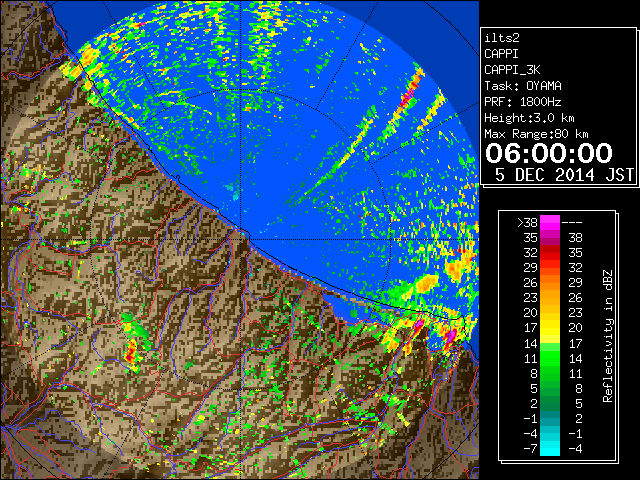Click the 'Reflectivity in dBZ' axis label
The height and width of the screenshot is (480, 640).
[x=608, y=336]
